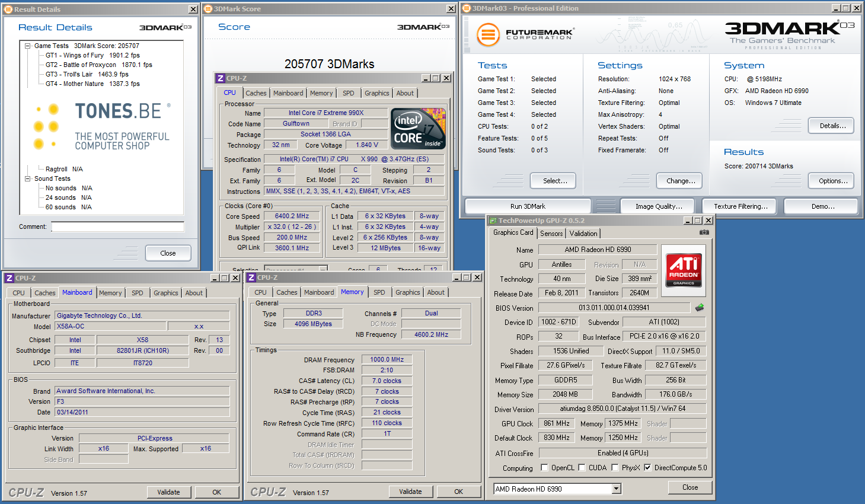Open Image Quality... in 3DMark03
The height and width of the screenshot is (504, 865).
(659, 206)
